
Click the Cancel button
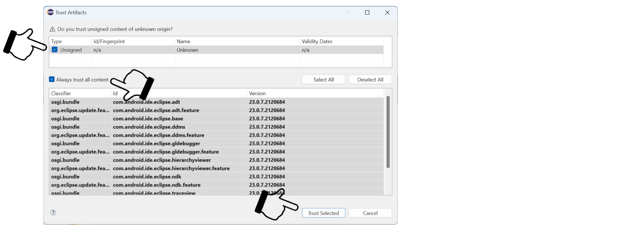click(x=370, y=213)
